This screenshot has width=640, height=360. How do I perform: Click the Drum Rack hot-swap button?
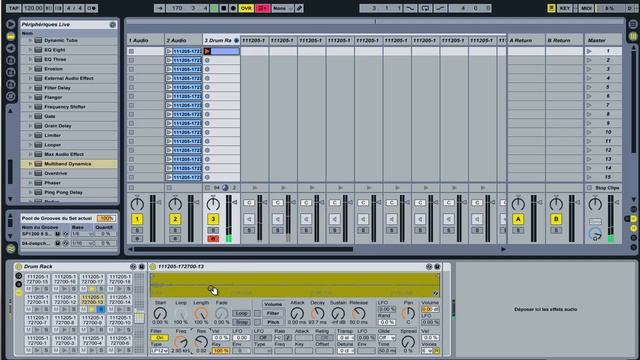133,267
